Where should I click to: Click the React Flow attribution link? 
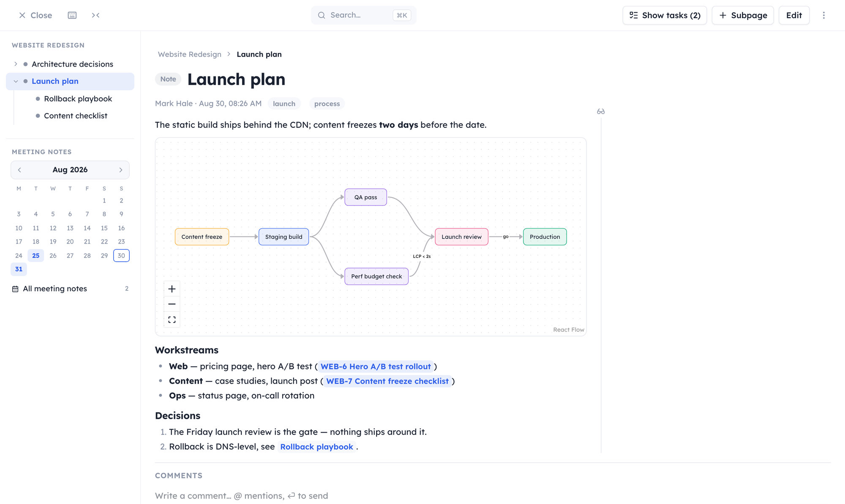(x=569, y=330)
